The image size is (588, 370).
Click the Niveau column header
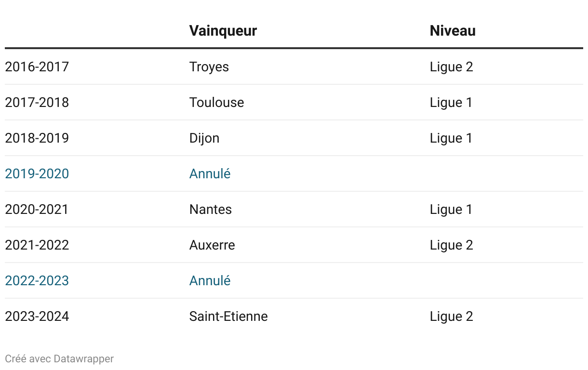coord(453,31)
